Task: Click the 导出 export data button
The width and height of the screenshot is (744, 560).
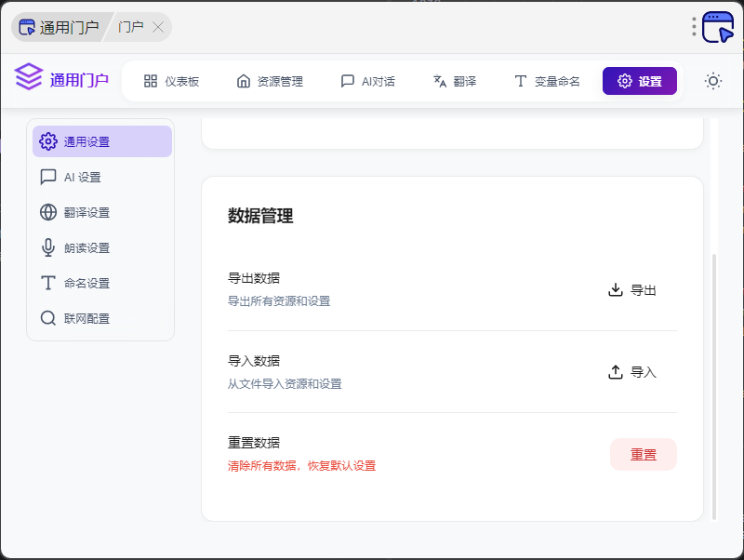Action: [x=632, y=290]
